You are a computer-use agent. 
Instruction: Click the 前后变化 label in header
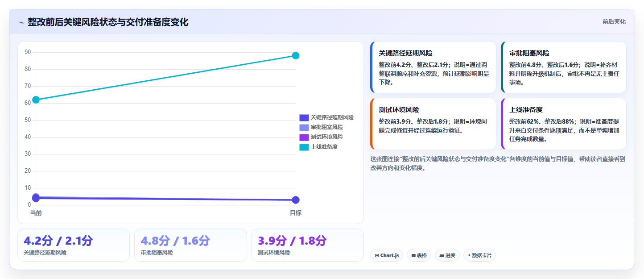pos(614,21)
